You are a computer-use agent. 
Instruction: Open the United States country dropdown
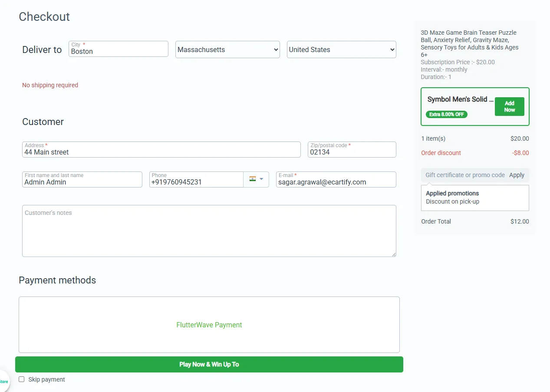(x=342, y=49)
